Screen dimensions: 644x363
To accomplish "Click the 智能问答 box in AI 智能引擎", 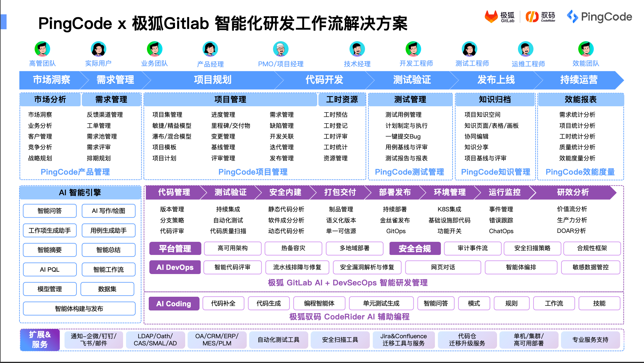I will click(50, 211).
